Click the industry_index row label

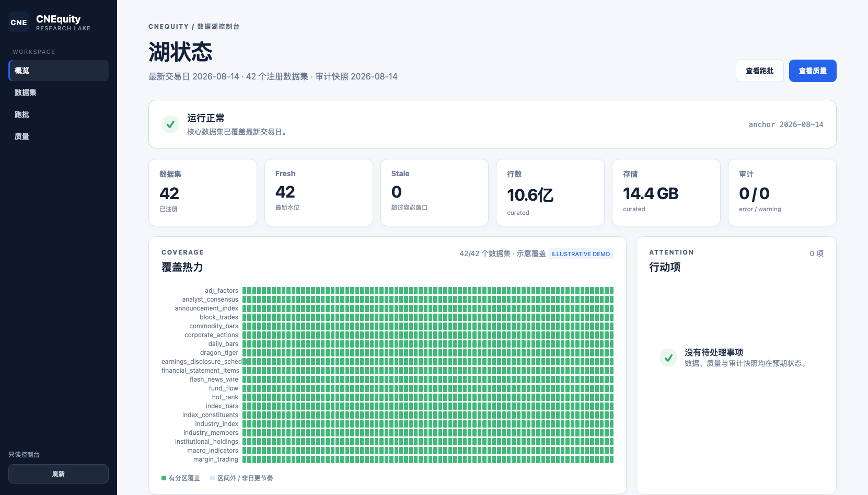(x=217, y=424)
